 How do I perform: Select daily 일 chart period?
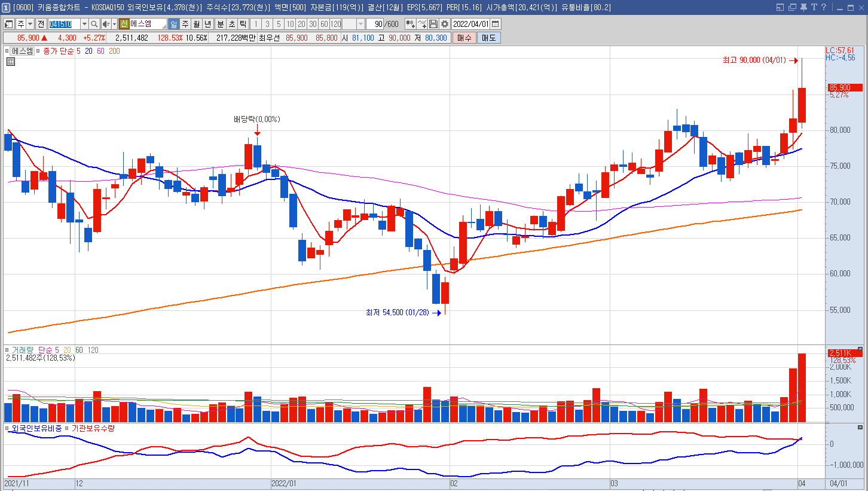pyautogui.click(x=173, y=24)
